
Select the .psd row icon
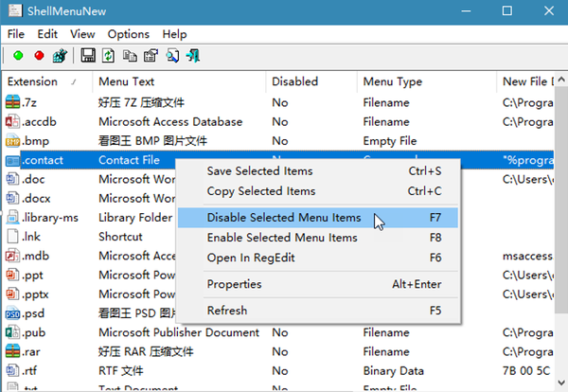click(12, 313)
